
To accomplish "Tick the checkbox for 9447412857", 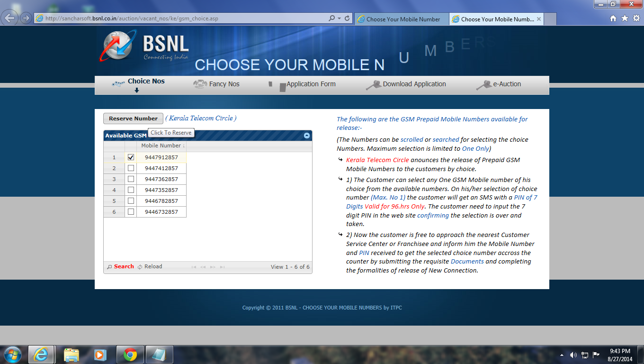I will pos(131,168).
